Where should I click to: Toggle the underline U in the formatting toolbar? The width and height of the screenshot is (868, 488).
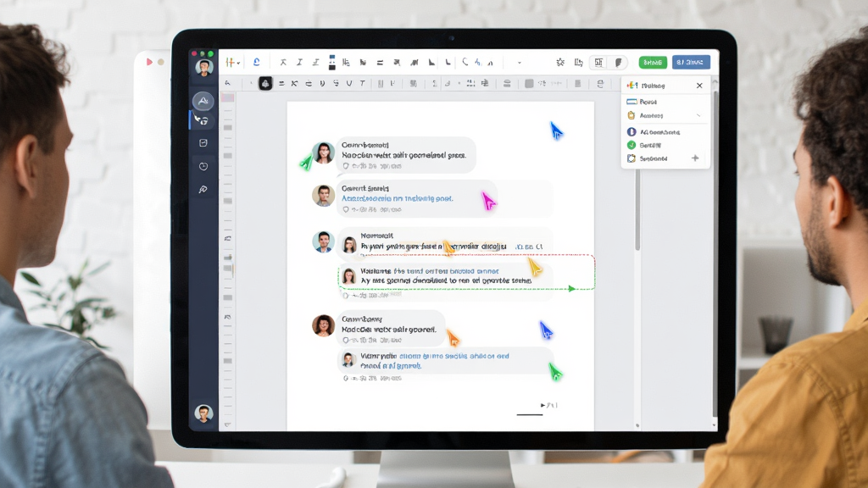348,84
